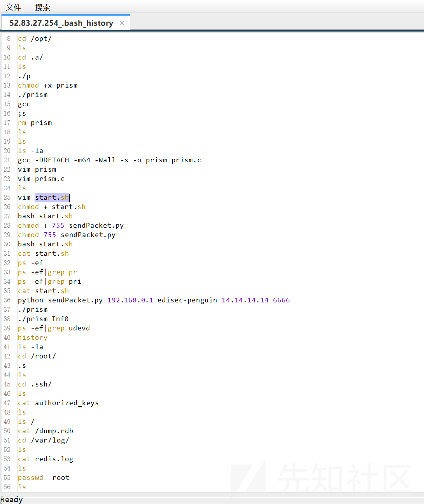
Task: Click the 'Ready' status bar text
Action: click(11, 499)
